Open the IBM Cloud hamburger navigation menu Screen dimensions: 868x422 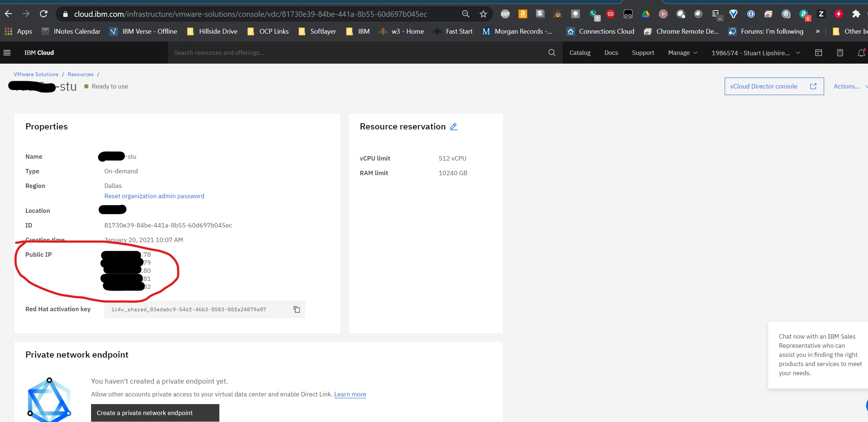coord(7,53)
